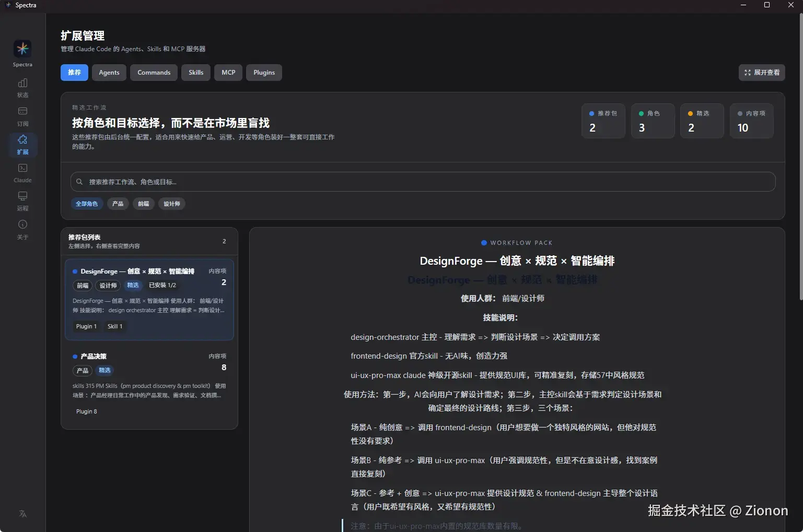This screenshot has height=532, width=803.
Task: Click the search workflows input field
Action: (x=423, y=182)
